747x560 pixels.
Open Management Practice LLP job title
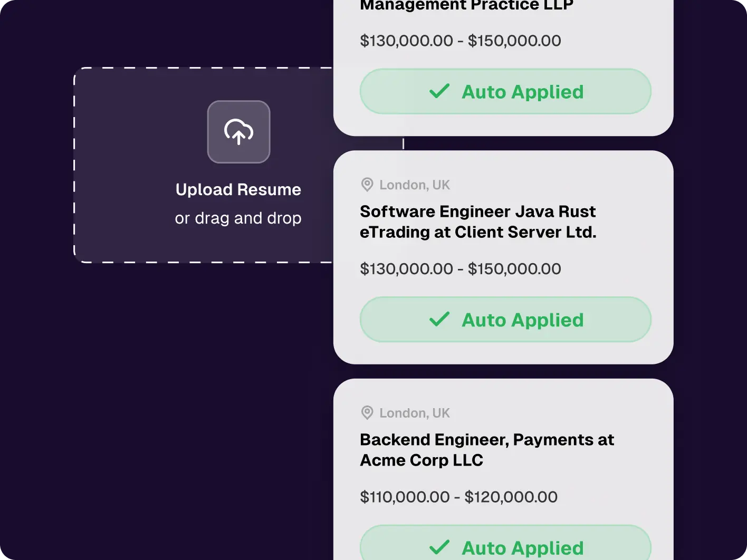tap(466, 6)
